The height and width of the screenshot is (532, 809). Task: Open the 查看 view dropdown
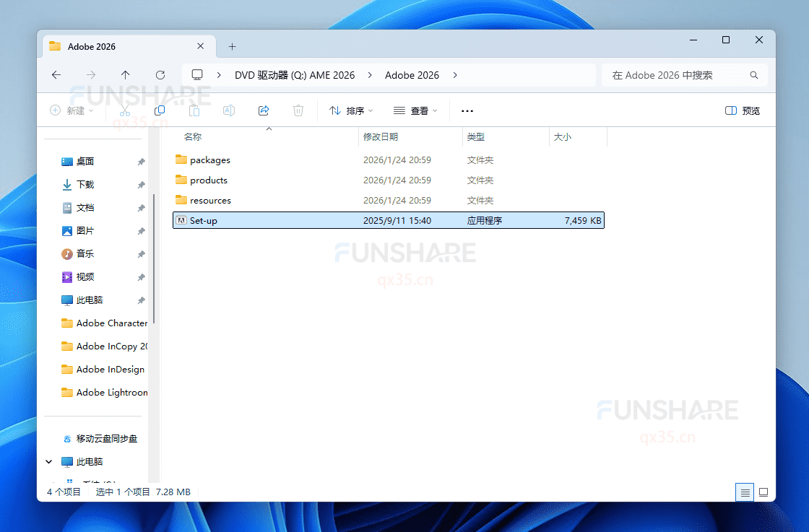coord(415,110)
